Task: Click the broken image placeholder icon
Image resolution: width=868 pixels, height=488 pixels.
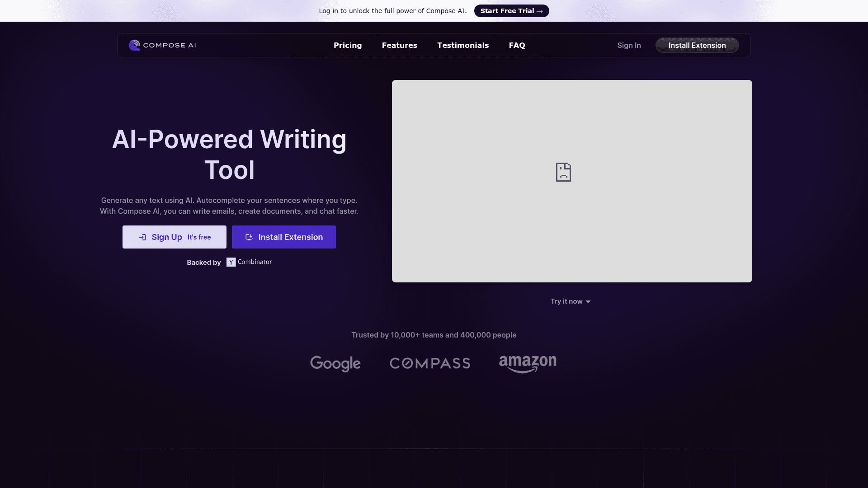Action: tap(563, 172)
